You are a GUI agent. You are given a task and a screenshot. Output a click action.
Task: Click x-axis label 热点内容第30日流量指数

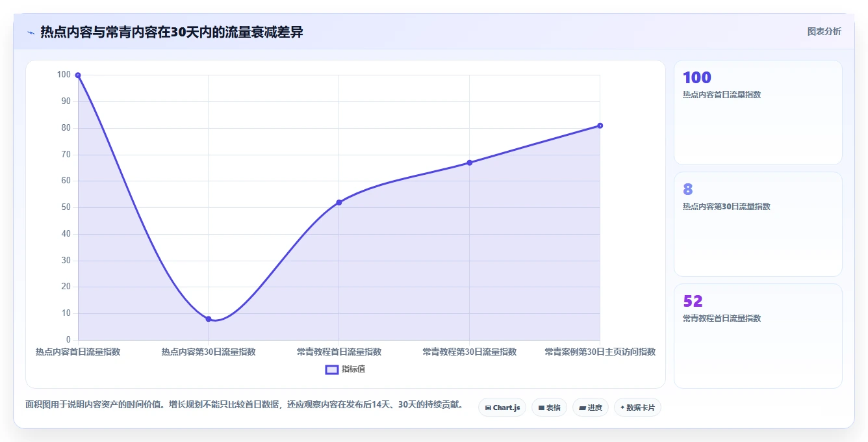pyautogui.click(x=209, y=352)
